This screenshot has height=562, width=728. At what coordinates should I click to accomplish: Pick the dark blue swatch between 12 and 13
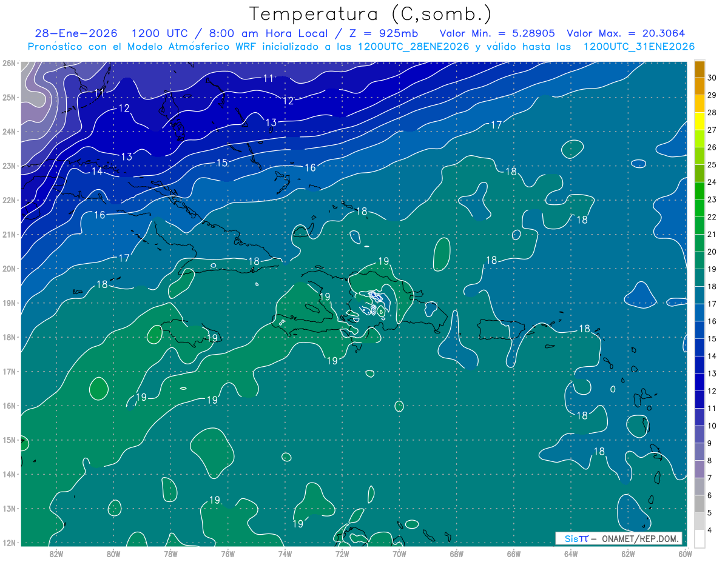[699, 382]
